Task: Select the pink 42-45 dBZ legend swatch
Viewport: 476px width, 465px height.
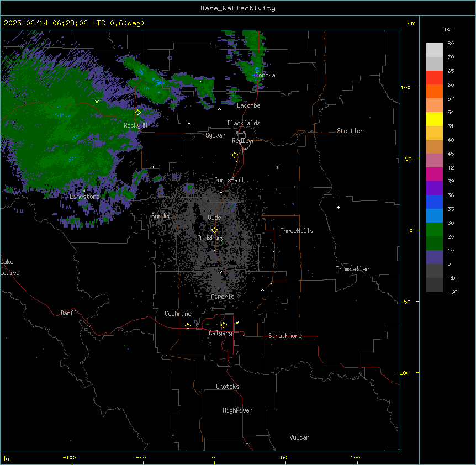Action: [x=434, y=160]
